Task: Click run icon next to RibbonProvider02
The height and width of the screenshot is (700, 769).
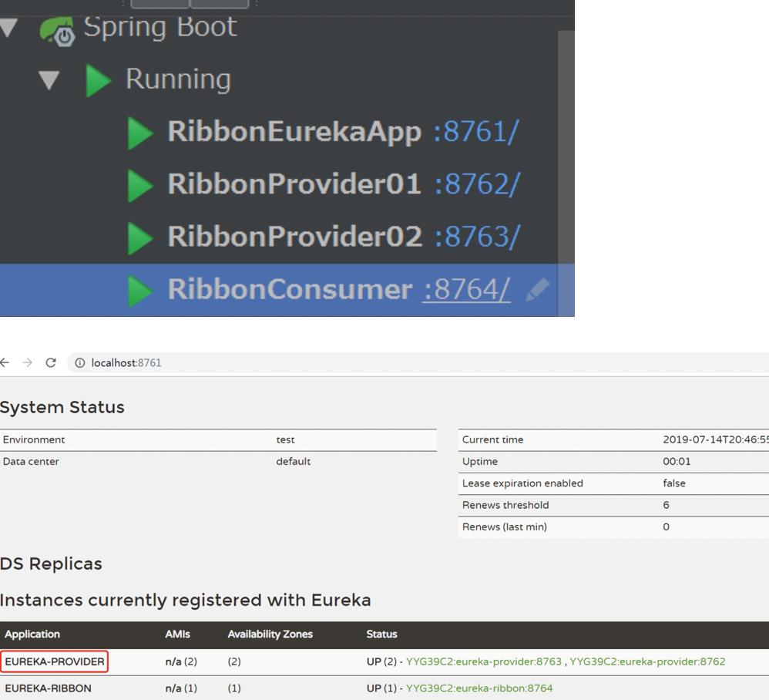Action: coord(139,238)
